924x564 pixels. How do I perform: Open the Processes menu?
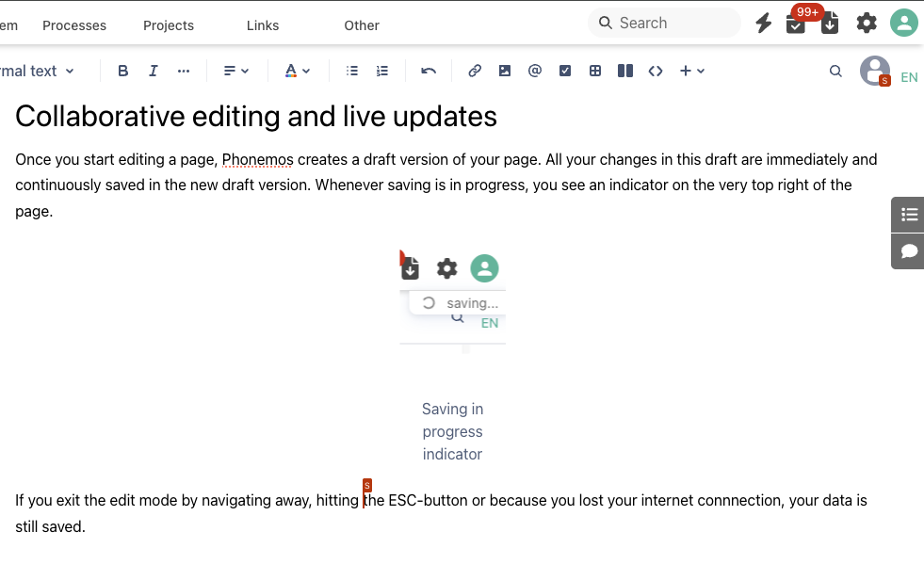[74, 25]
